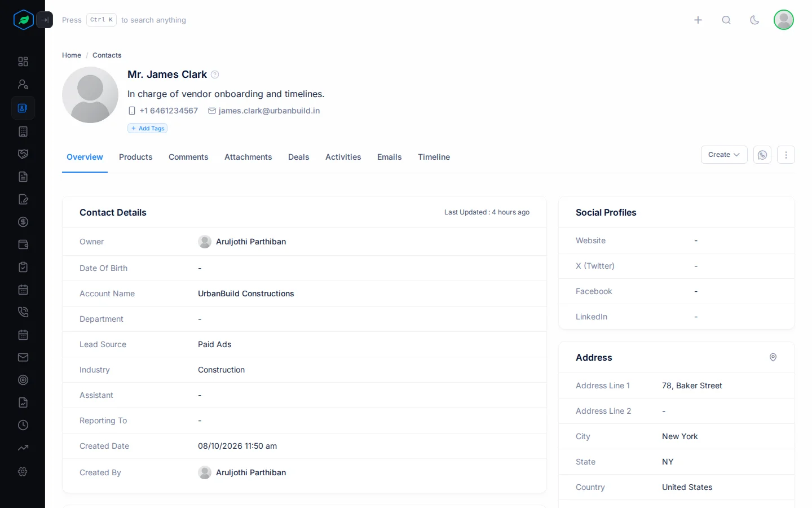Expand the sidebar with the arrow toggle
Image resolution: width=812 pixels, height=508 pixels.
pos(45,20)
